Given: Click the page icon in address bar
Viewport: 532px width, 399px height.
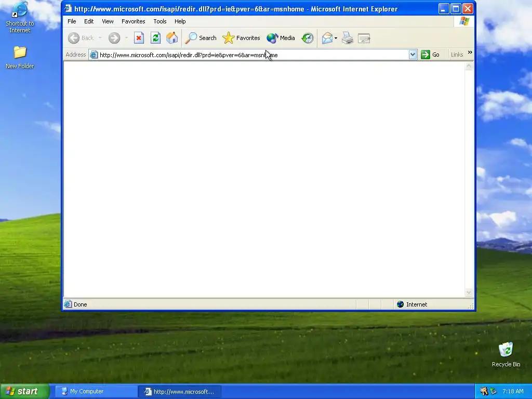Looking at the screenshot, I should 94,55.
